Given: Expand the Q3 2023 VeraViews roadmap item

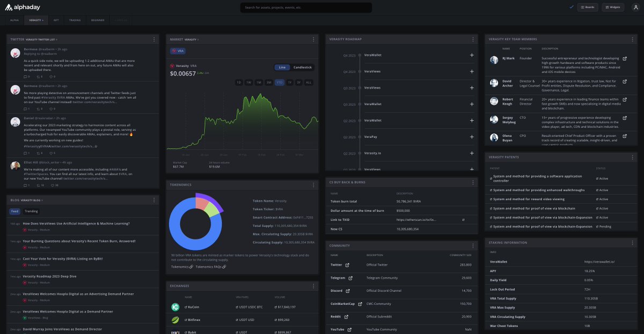Looking at the screenshot, I should pyautogui.click(x=472, y=88).
